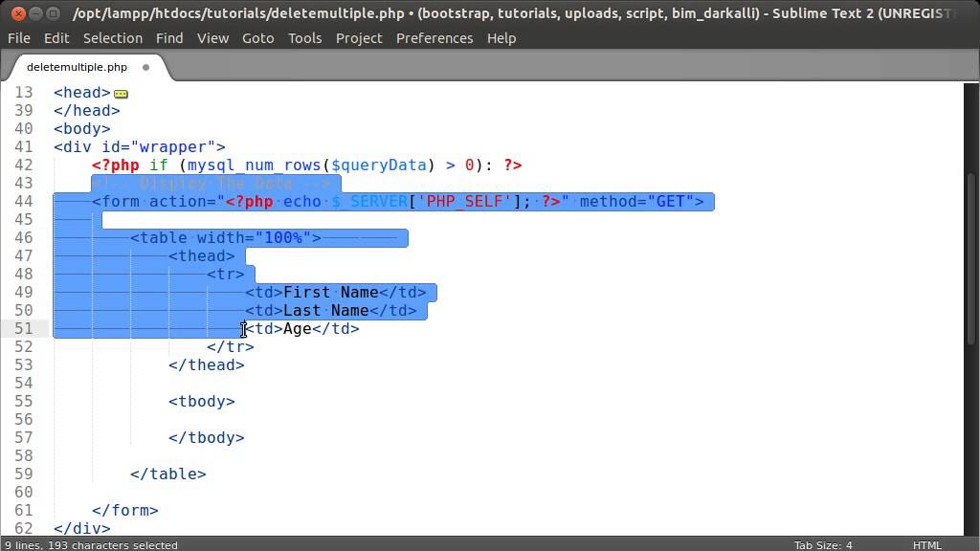Open the File menu
The width and height of the screenshot is (980, 551).
point(19,38)
